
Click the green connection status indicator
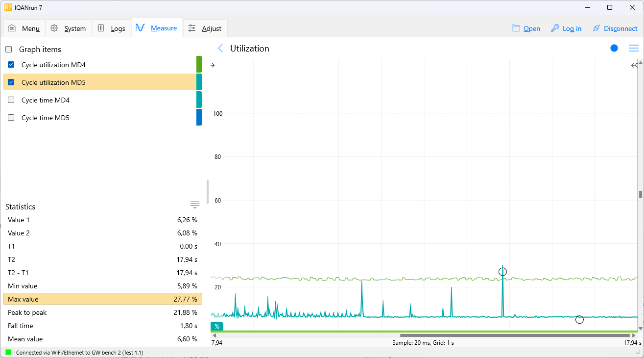(8, 352)
